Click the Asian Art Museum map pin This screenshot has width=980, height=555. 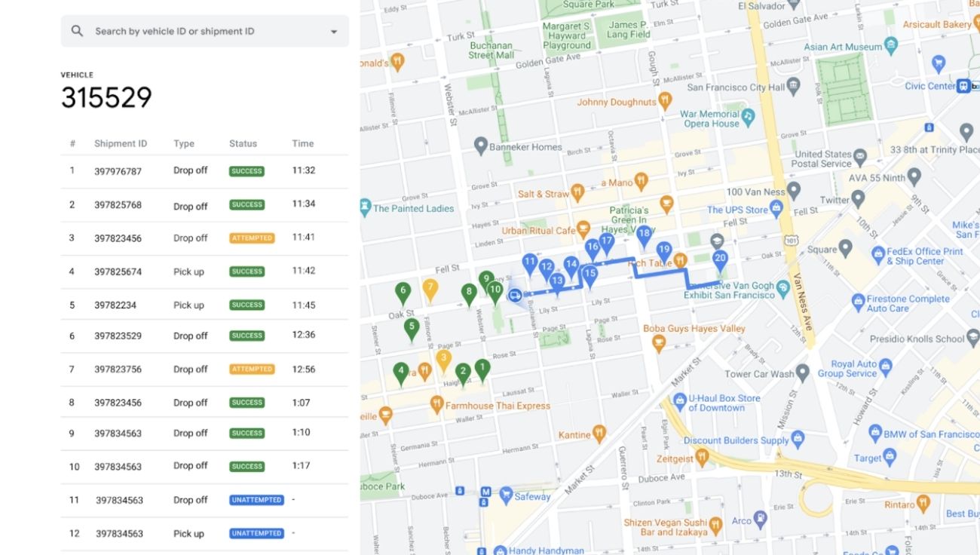point(892,46)
